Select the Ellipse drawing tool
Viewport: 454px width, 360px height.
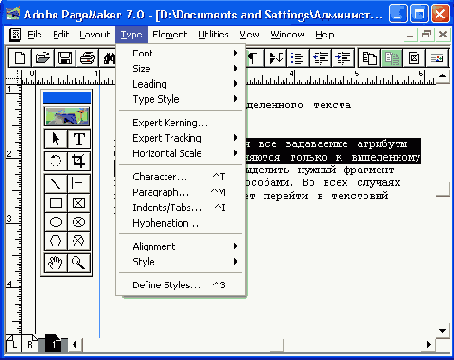click(56, 222)
